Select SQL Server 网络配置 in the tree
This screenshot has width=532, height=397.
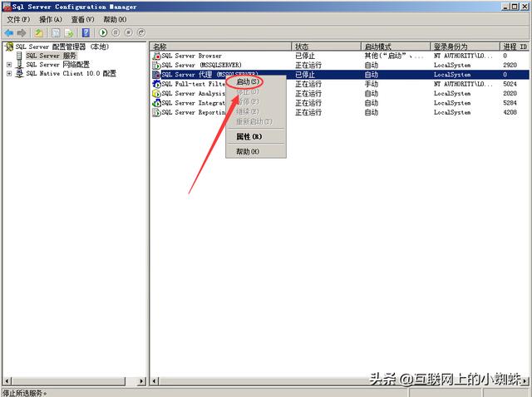pyautogui.click(x=58, y=65)
